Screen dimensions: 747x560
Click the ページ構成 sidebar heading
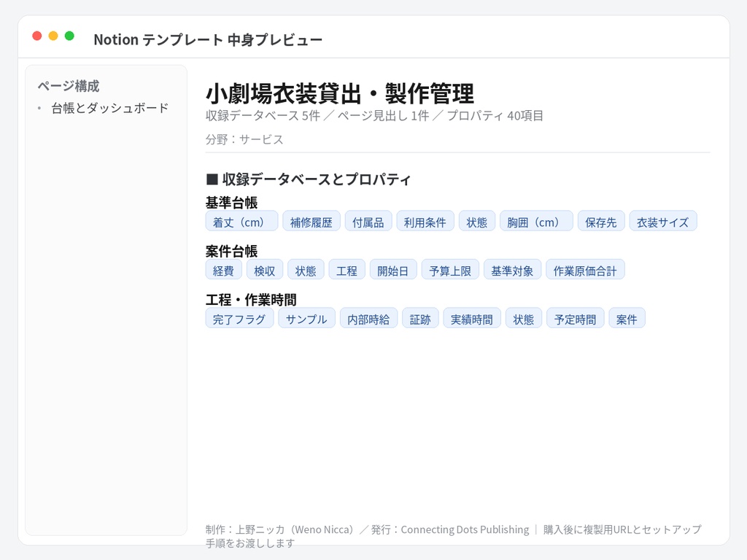point(68,86)
